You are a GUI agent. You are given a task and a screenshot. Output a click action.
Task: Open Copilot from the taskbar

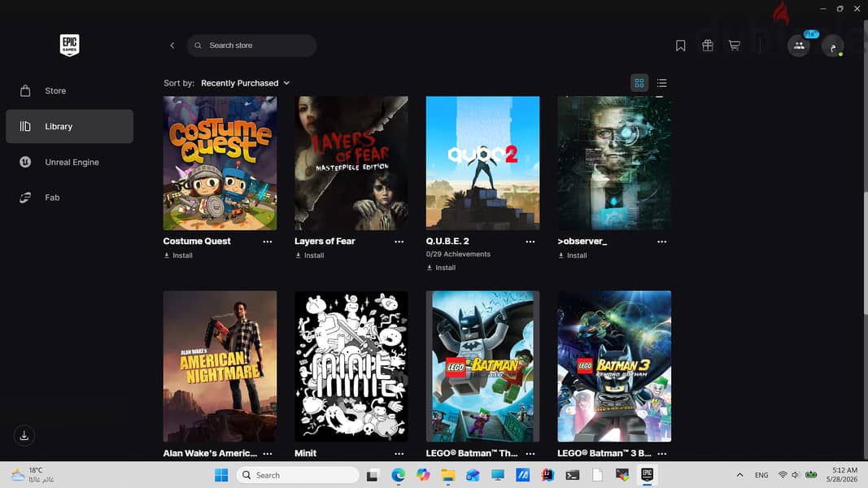pos(424,475)
